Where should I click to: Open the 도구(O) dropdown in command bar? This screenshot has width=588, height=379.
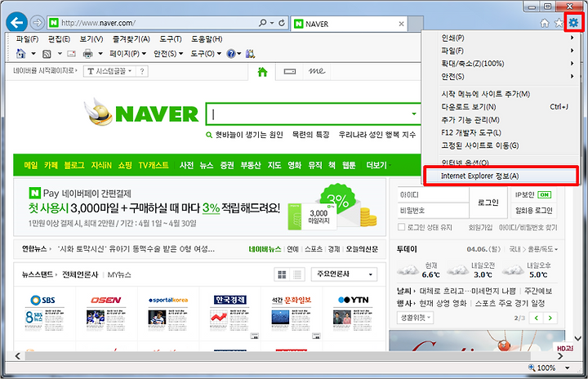point(206,54)
